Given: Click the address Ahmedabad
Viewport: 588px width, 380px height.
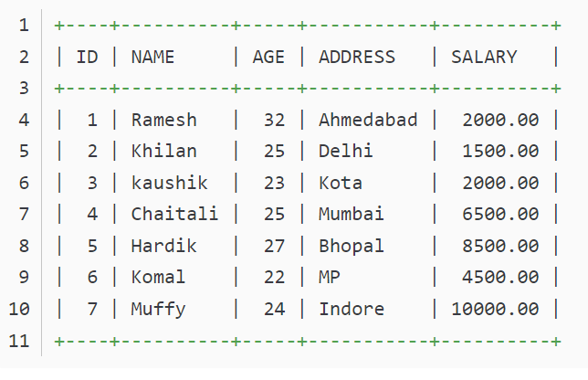Looking at the screenshot, I should click(x=368, y=120).
